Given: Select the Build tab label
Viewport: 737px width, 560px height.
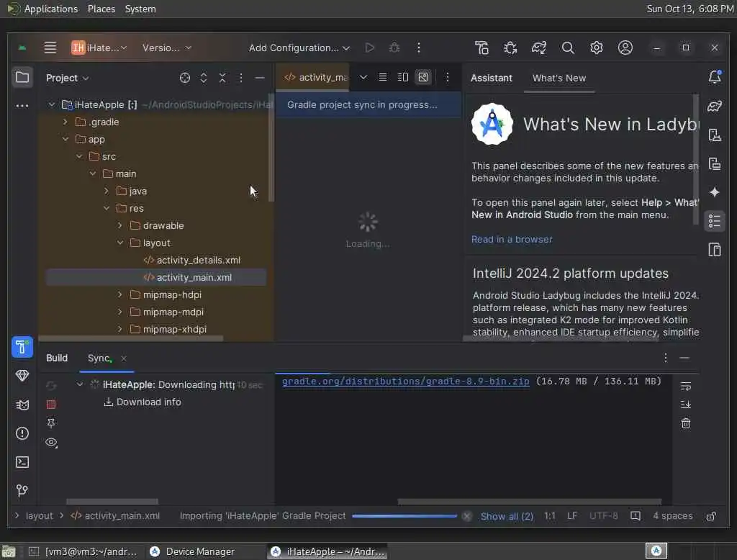Looking at the screenshot, I should tap(57, 358).
